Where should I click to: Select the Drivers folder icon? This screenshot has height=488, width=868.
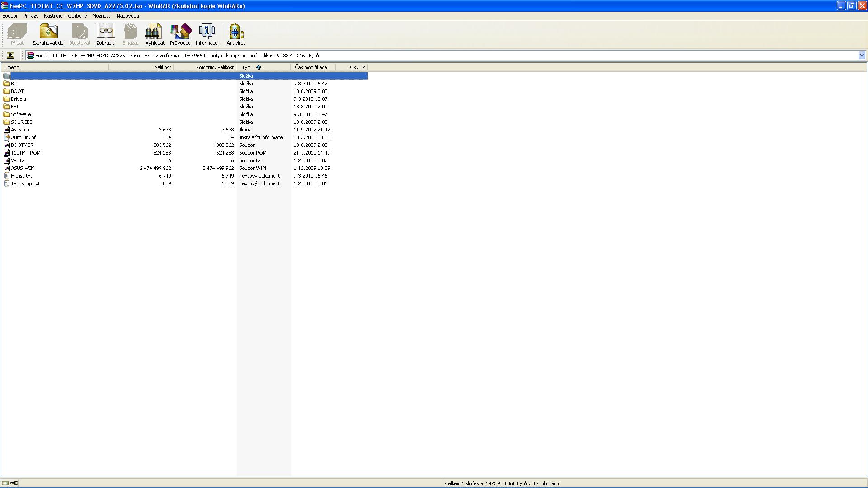pos(7,99)
